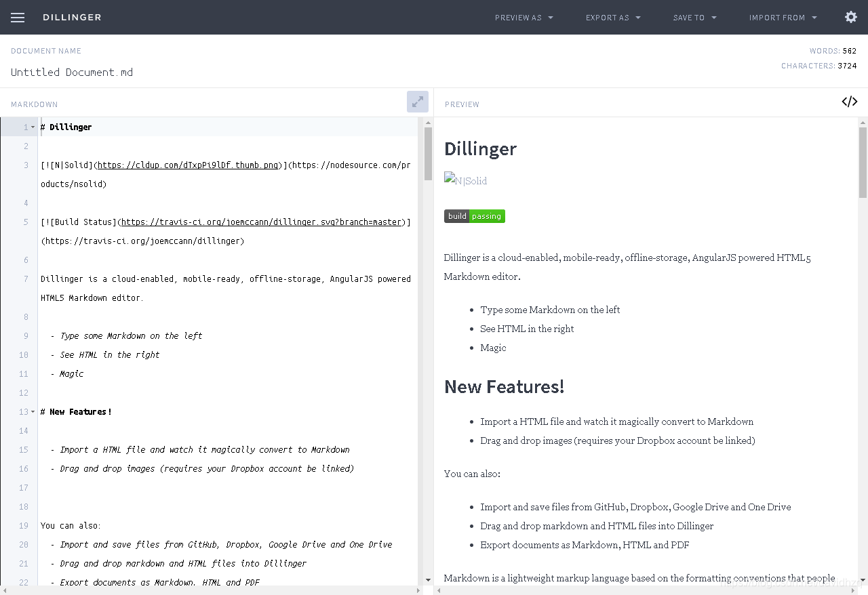The height and width of the screenshot is (595, 868).
Task: Click the N|Solid broken image in preview
Action: (x=465, y=180)
